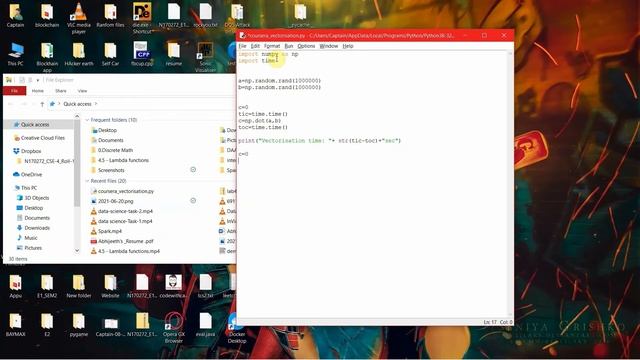The image size is (640, 360).
Task: Open the resume folder on desktop
Action: coord(173,54)
